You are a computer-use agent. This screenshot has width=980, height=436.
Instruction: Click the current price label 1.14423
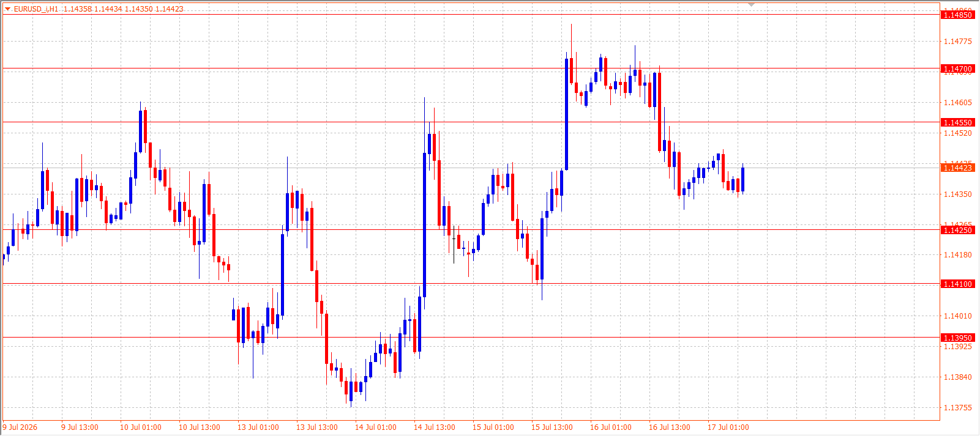point(958,168)
